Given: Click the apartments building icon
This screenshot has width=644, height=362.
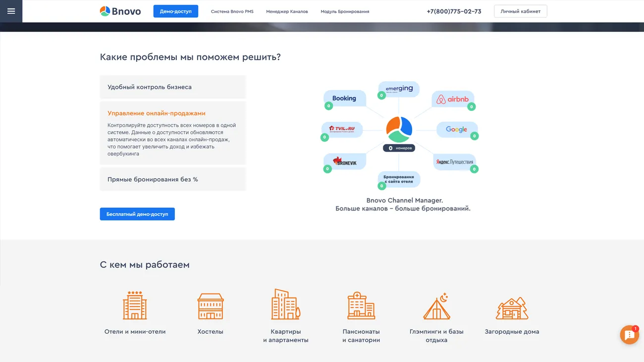Looking at the screenshot, I should click(285, 305).
